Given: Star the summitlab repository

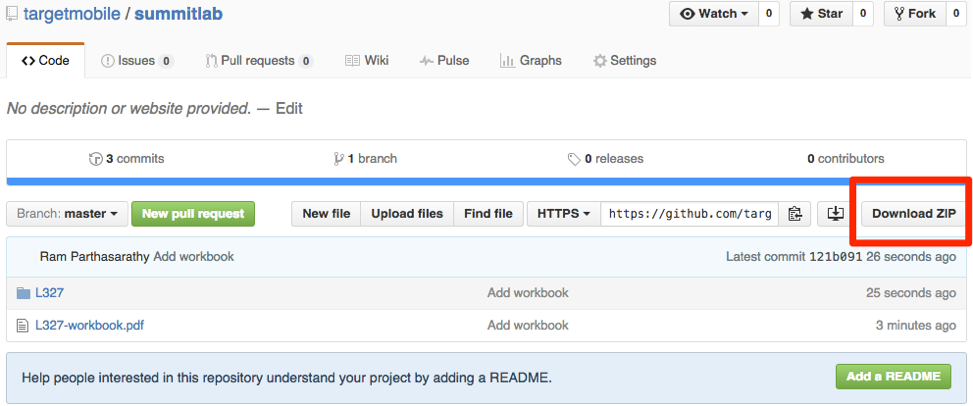Looking at the screenshot, I should point(821,14).
